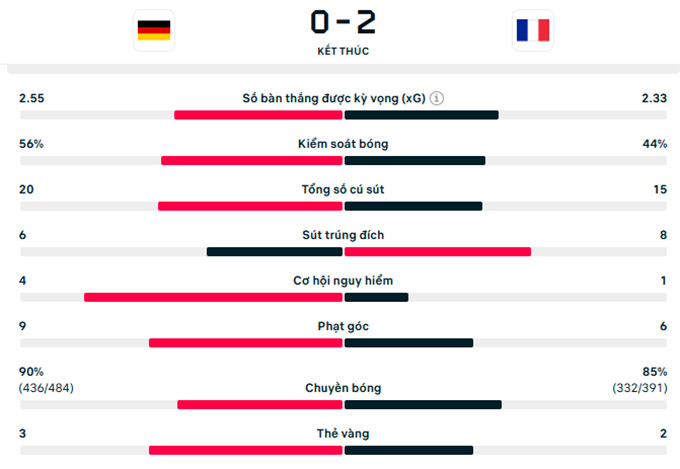Click the Chuyền bóng stat label
Viewport: 680px width, 469px height.
point(343,388)
